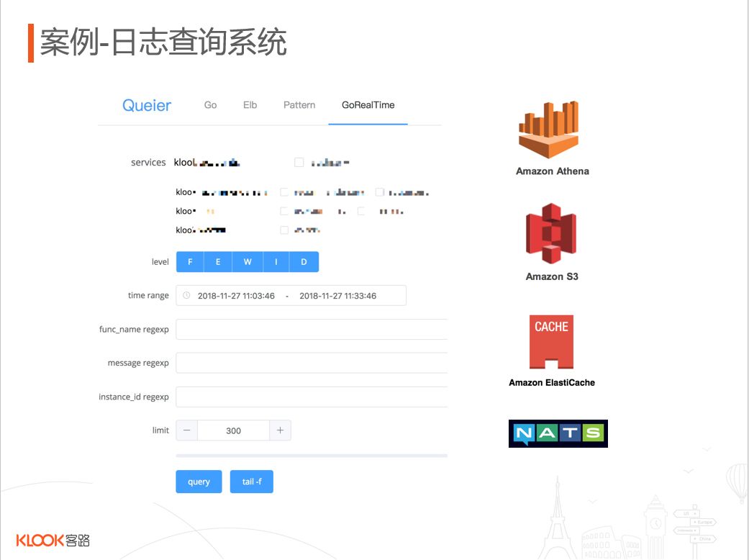Toggle the D level filter
Viewport: 749px width, 560px height.
(x=304, y=262)
